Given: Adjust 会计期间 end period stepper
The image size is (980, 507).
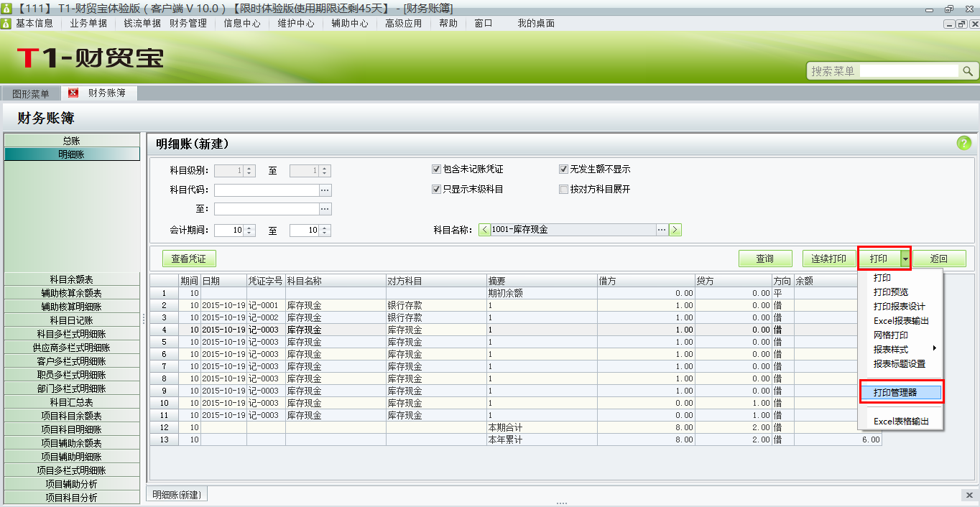Looking at the screenshot, I should coord(325,231).
